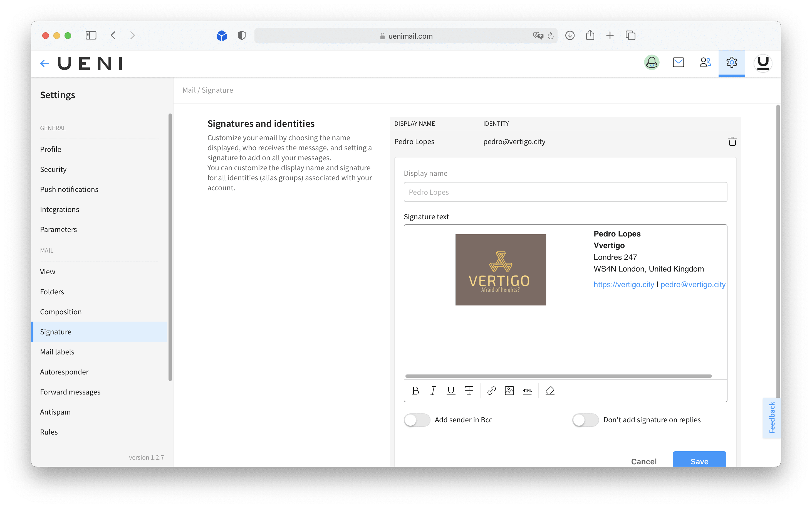The height and width of the screenshot is (508, 812).
Task: Reload the current page
Action: coord(550,36)
